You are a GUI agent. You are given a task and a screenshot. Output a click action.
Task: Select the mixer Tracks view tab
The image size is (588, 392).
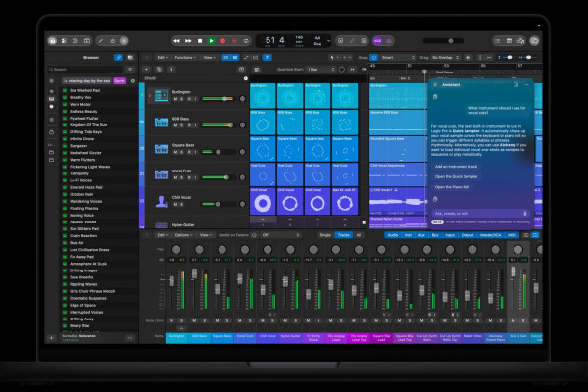(x=344, y=235)
